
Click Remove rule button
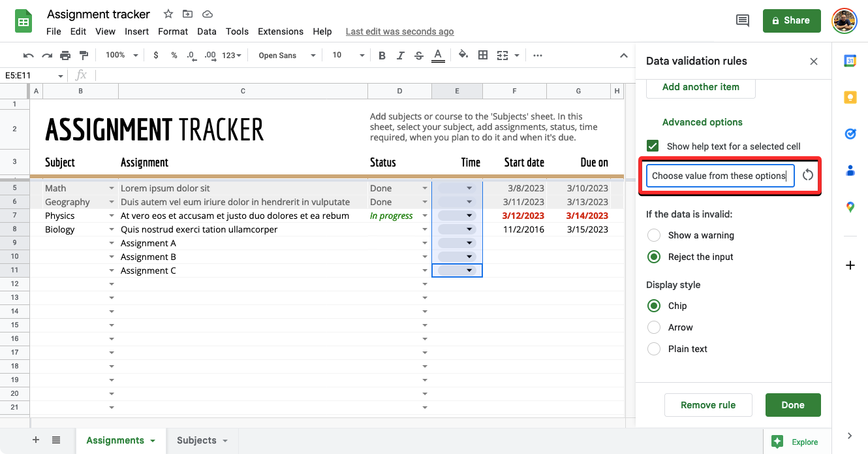point(708,405)
